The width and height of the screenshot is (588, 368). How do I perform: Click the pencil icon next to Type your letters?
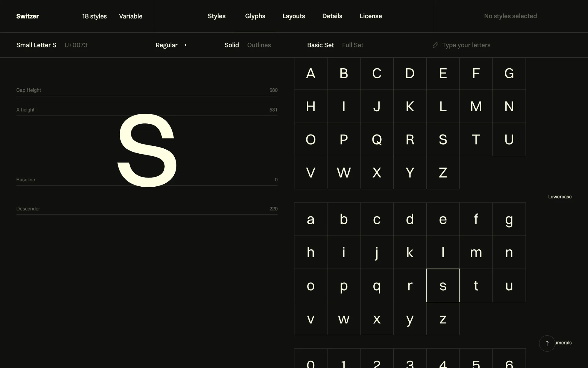[435, 45]
